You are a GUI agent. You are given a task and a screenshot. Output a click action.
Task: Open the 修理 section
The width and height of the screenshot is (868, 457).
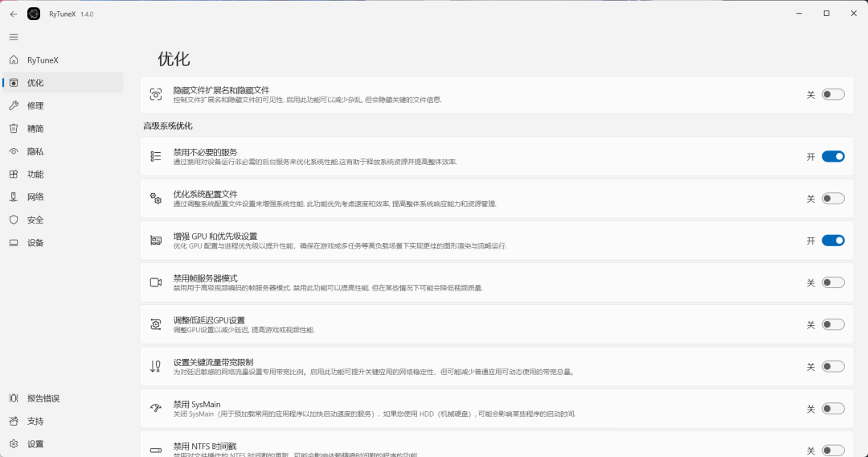(x=63, y=105)
